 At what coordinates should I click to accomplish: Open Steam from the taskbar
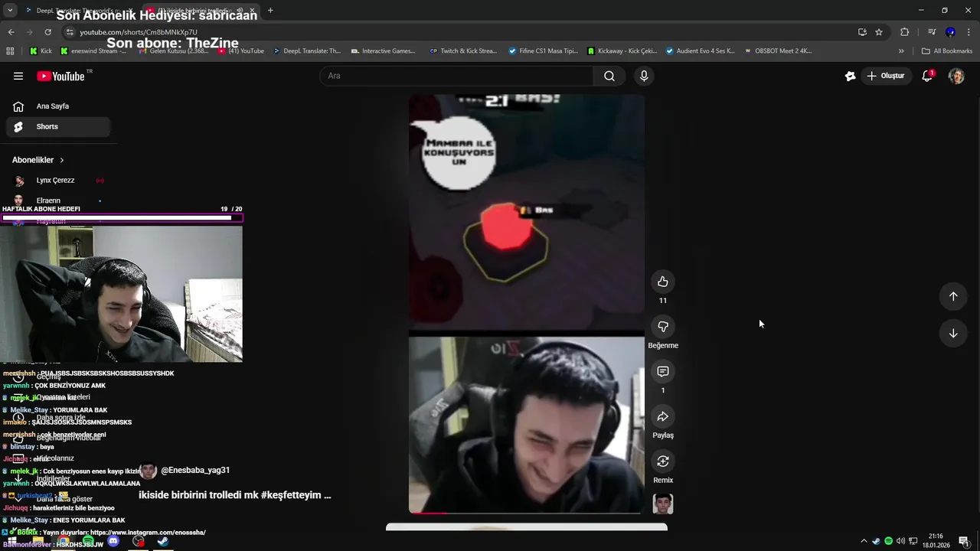click(x=163, y=541)
